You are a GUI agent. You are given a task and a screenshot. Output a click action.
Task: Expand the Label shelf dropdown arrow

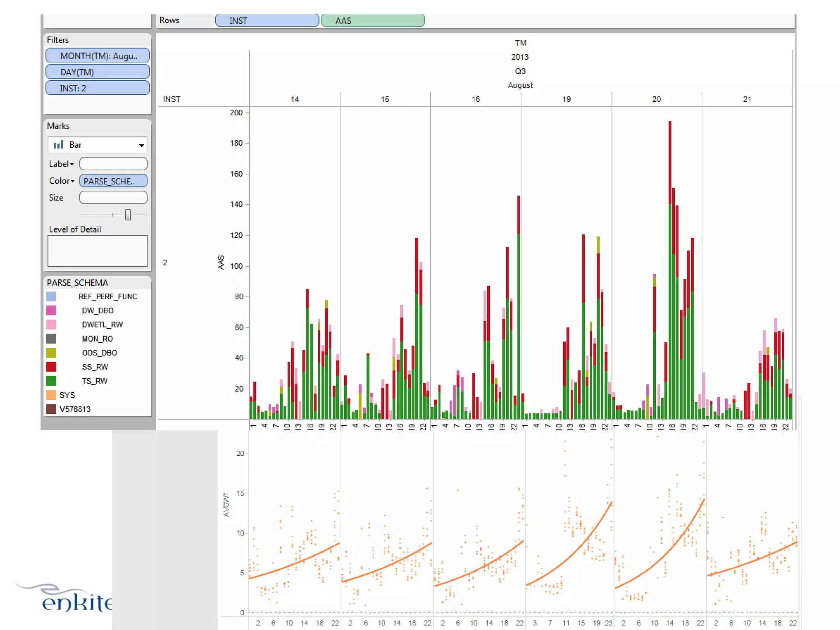click(x=72, y=164)
